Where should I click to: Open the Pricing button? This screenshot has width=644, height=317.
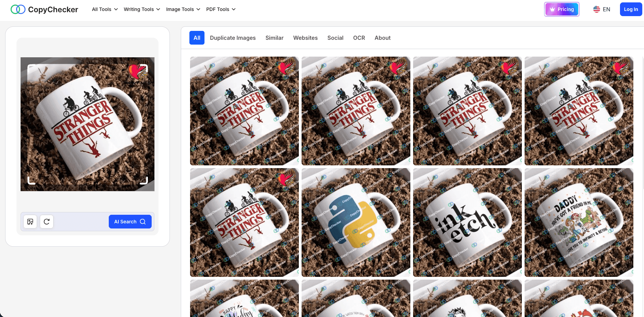(562, 9)
